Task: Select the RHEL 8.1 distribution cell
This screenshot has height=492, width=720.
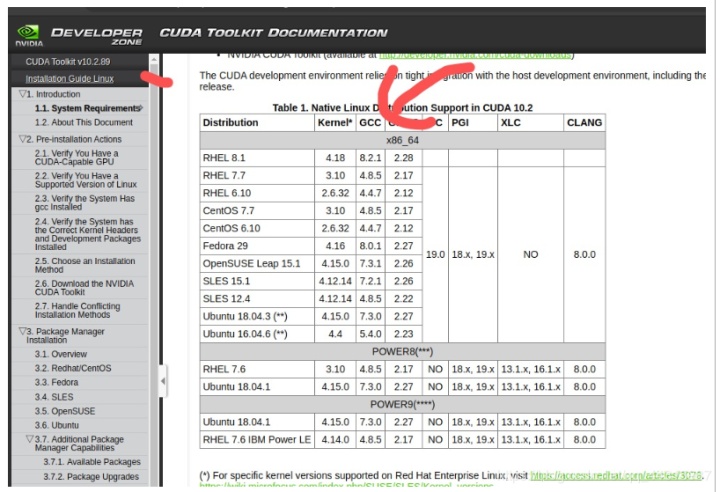Action: tap(257, 158)
